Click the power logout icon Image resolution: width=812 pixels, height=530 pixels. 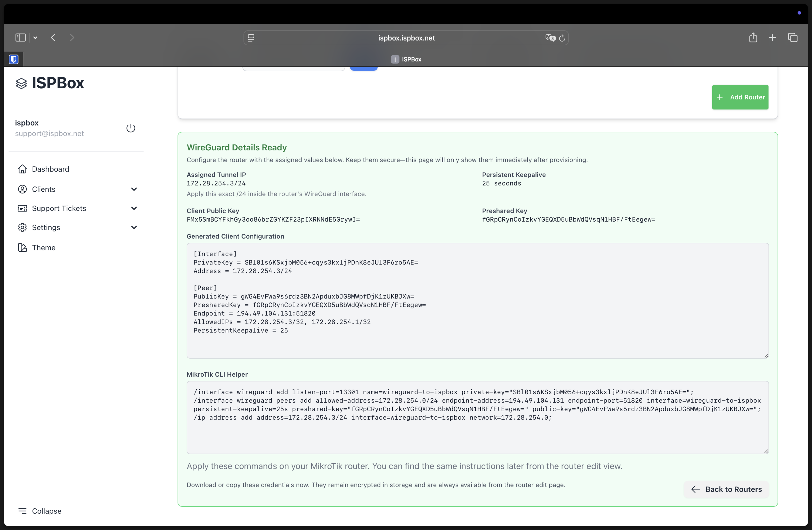point(131,128)
